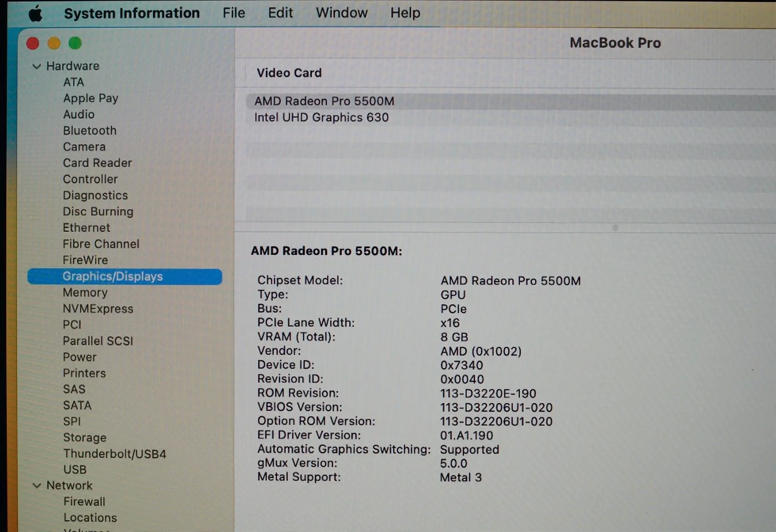The width and height of the screenshot is (776, 532).
Task: Select Thunderbolt/USB4 in the sidebar
Action: coord(114,454)
